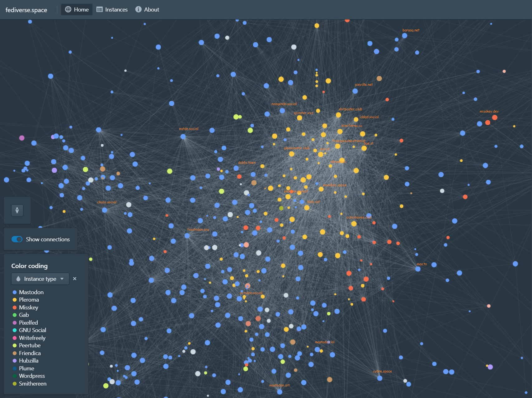Select the Pixelfed legend entry
Screen dimensions: 532x398
pos(25,323)
